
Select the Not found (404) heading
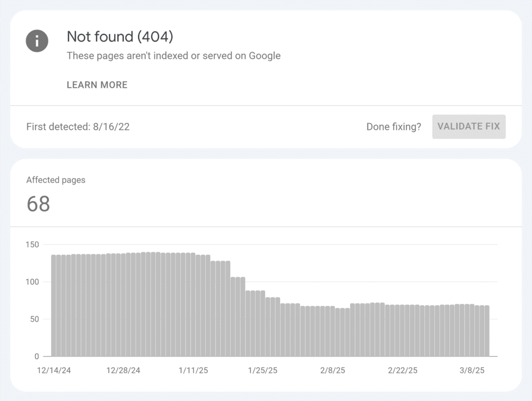[120, 37]
